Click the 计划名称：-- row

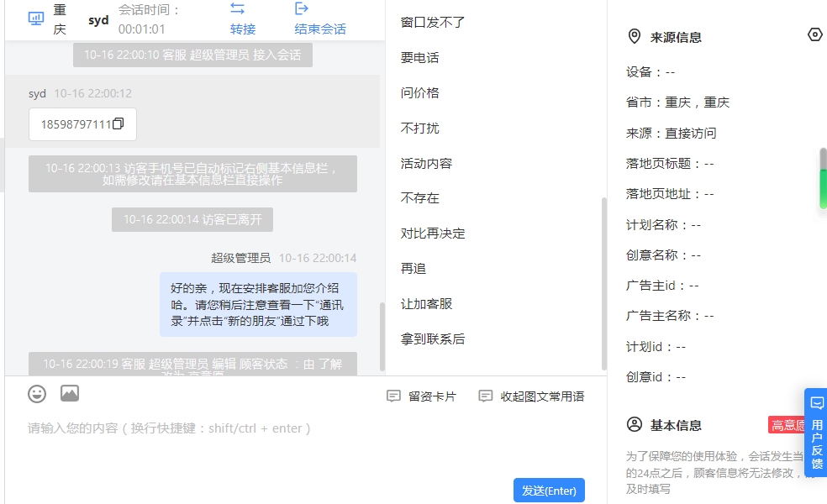point(663,224)
